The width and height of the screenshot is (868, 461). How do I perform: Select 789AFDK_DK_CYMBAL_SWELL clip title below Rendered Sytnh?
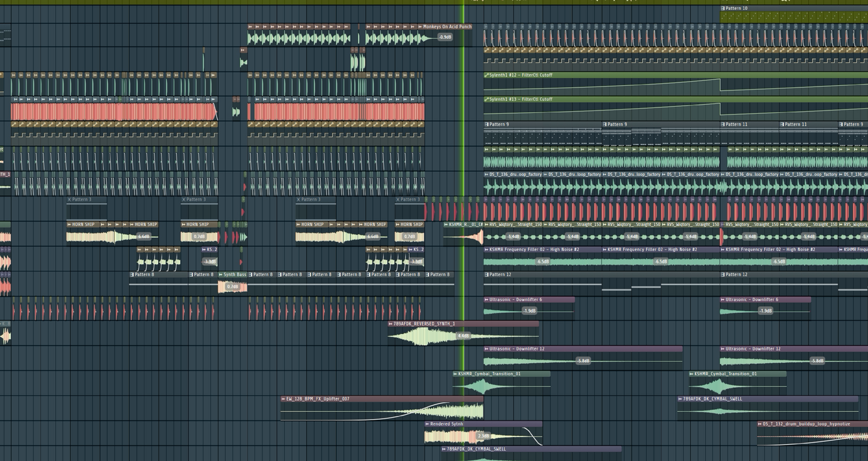coord(476,449)
